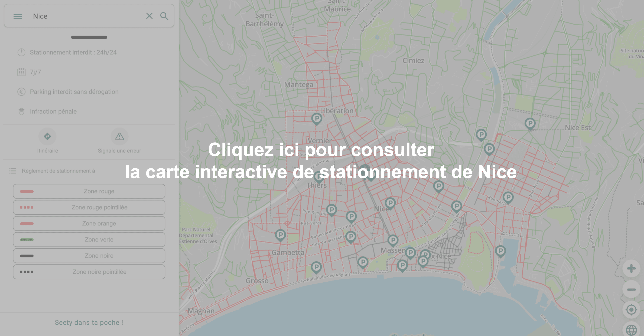Toggle the Zone verte overlay
Viewport: 644px width, 336px height.
click(x=89, y=239)
